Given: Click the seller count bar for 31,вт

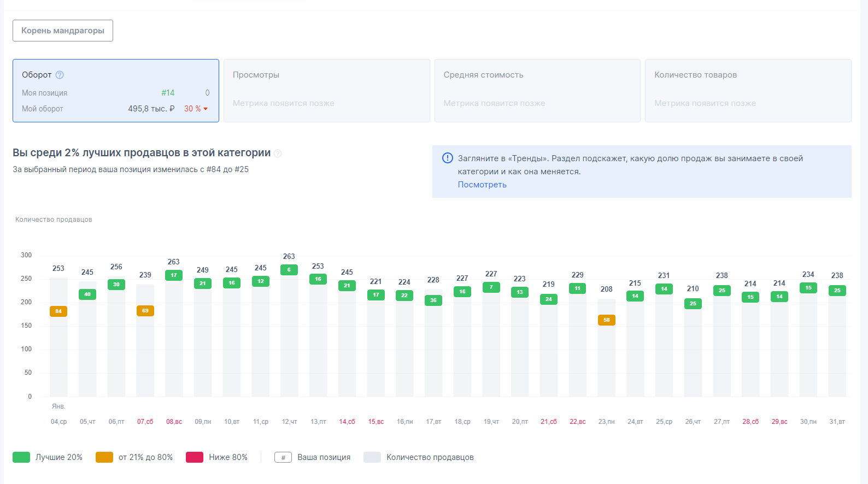Looking at the screenshot, I should [837, 350].
